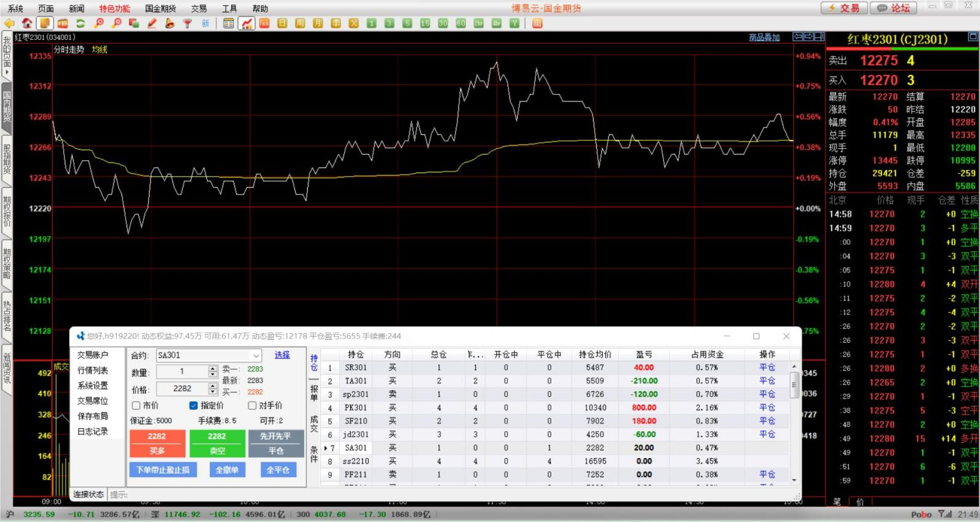The image size is (980, 522).
Task: Increase 价格 price with up arrow
Action: [x=213, y=385]
